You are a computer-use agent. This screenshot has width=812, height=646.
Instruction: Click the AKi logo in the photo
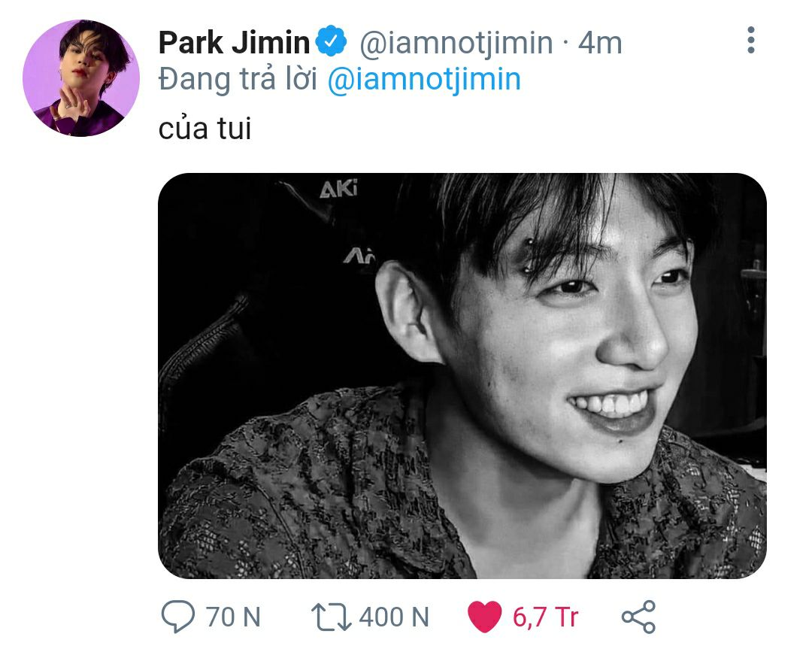[x=338, y=190]
